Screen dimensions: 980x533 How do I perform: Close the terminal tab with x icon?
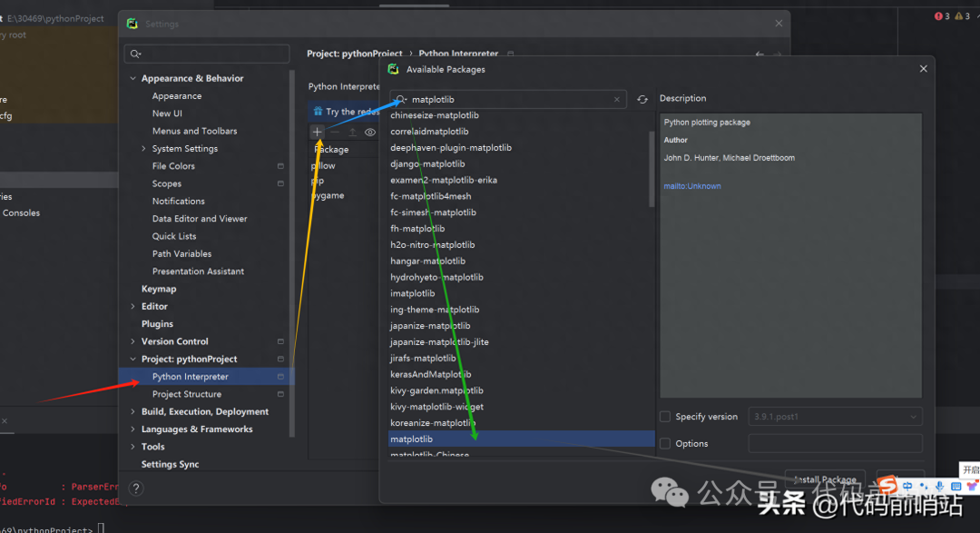click(x=5, y=421)
